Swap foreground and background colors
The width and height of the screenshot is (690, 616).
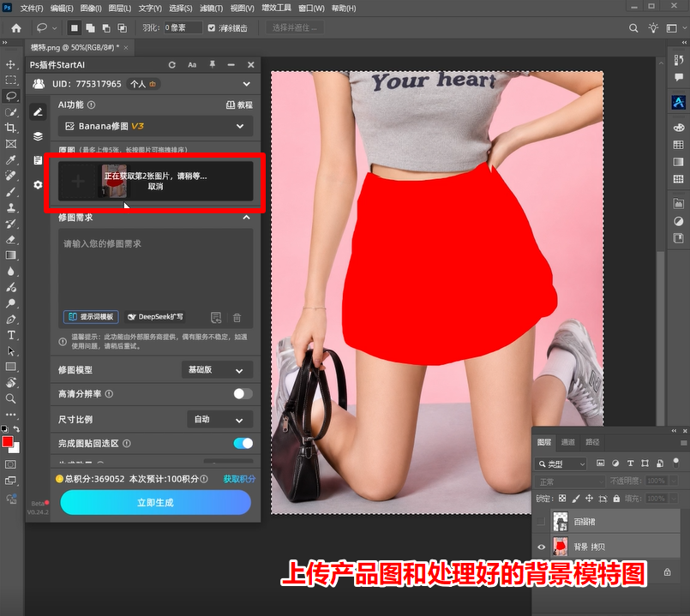point(16,428)
